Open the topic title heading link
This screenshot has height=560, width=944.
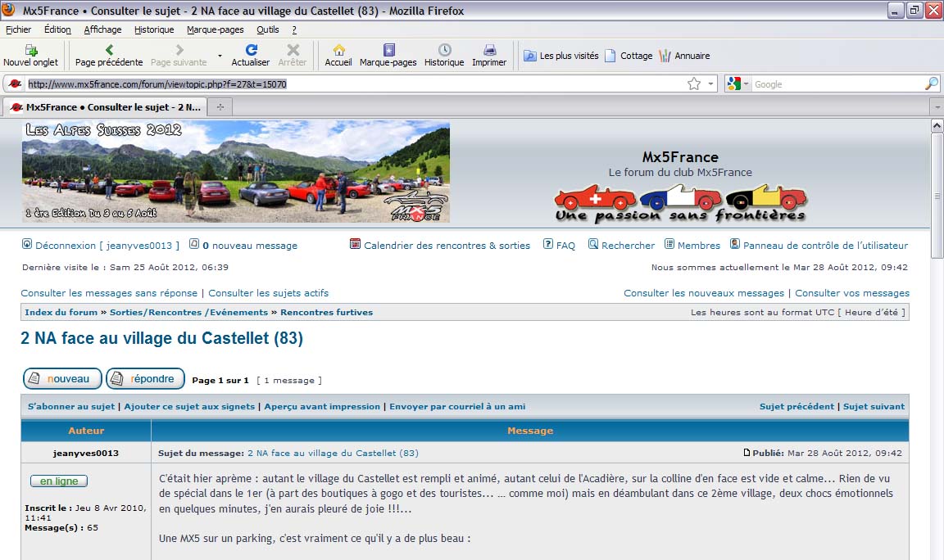[x=162, y=338]
